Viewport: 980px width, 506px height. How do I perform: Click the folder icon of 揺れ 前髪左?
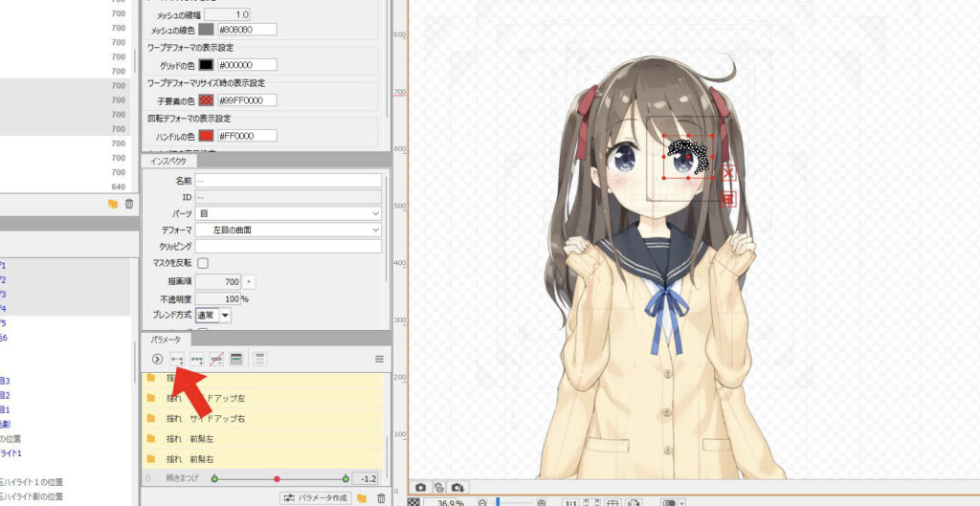tap(150, 438)
